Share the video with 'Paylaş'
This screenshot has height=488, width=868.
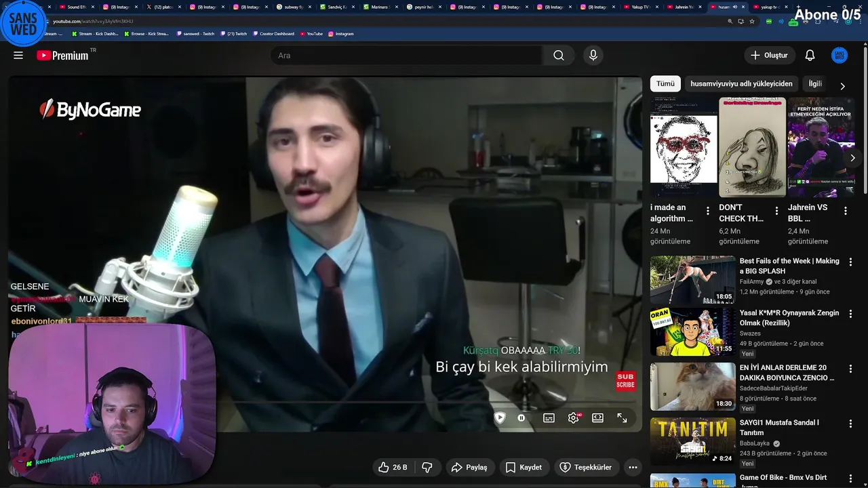coord(469,468)
